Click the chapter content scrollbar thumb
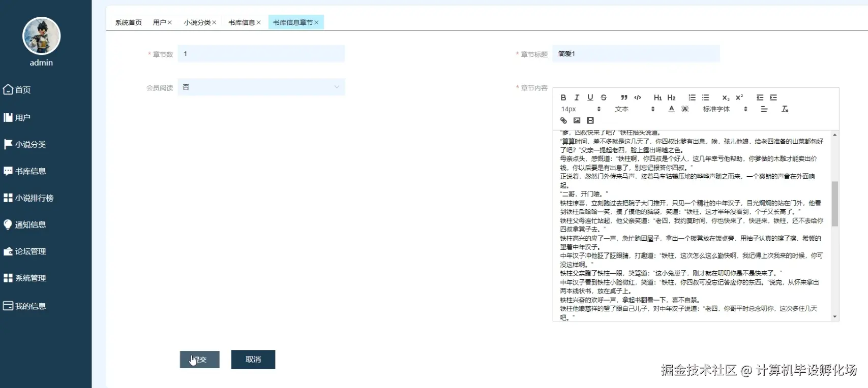 (x=834, y=204)
